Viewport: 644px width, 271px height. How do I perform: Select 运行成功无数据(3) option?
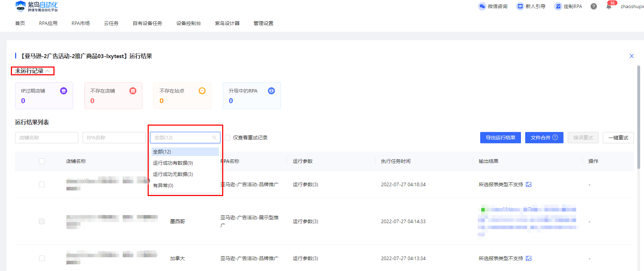point(185,174)
